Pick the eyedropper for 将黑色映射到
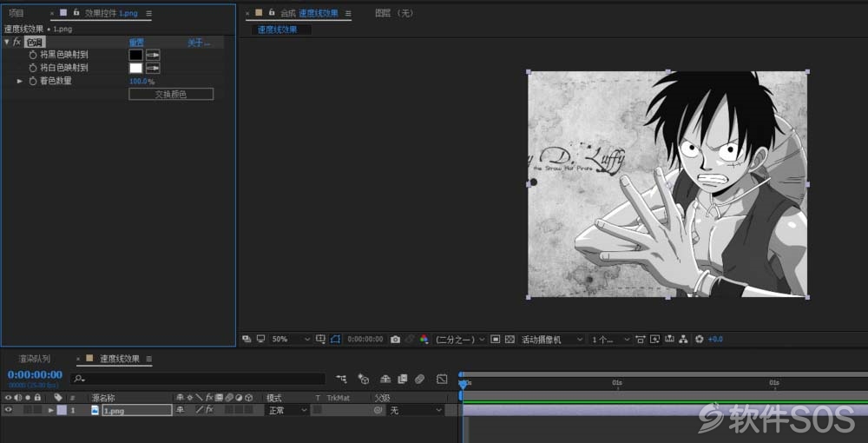The width and height of the screenshot is (868, 443). (x=153, y=55)
